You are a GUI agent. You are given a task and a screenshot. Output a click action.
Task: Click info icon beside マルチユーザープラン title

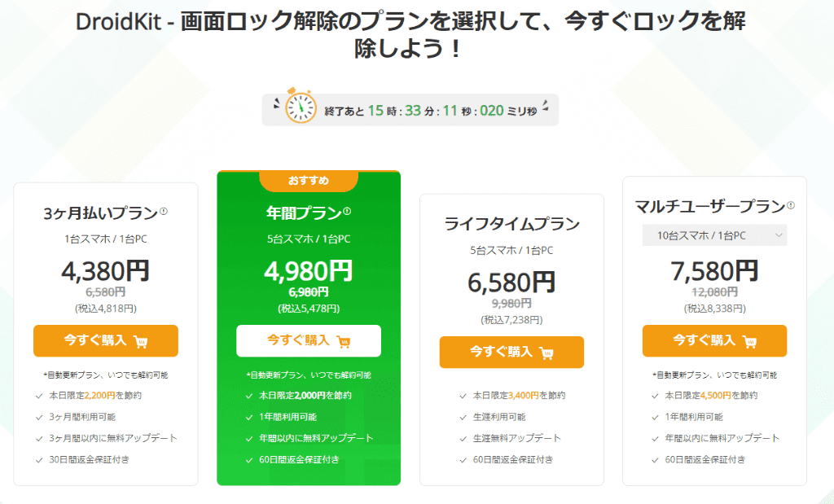point(790,205)
